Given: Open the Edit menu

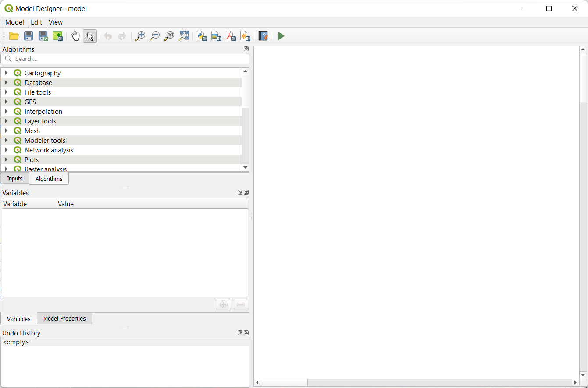Looking at the screenshot, I should (36, 22).
